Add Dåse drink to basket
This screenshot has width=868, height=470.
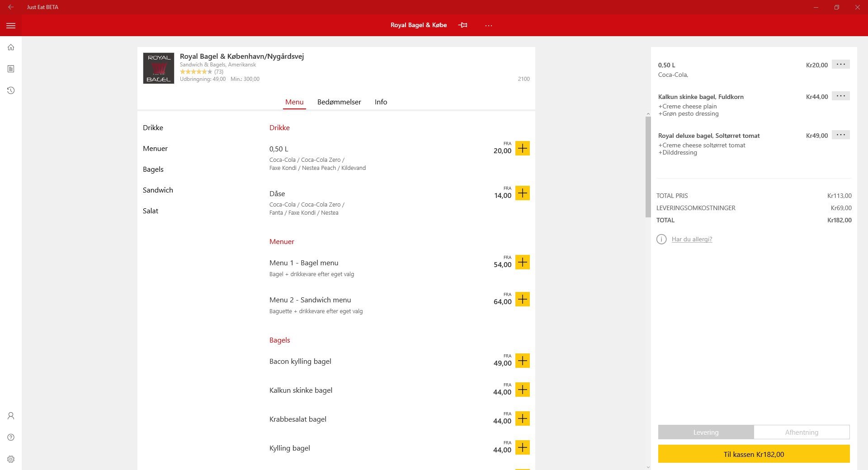click(x=523, y=193)
